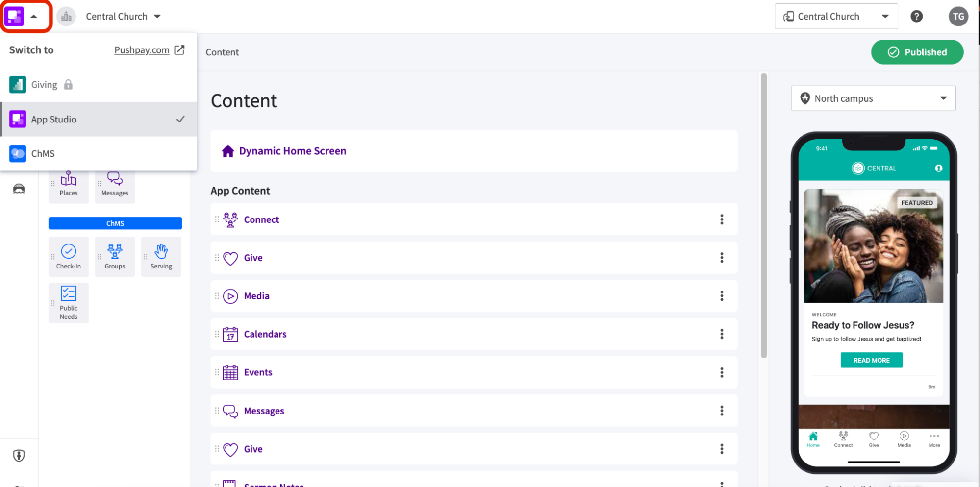Select the Groups tile in ChMS section
The width and height of the screenshot is (980, 487).
coord(115,256)
